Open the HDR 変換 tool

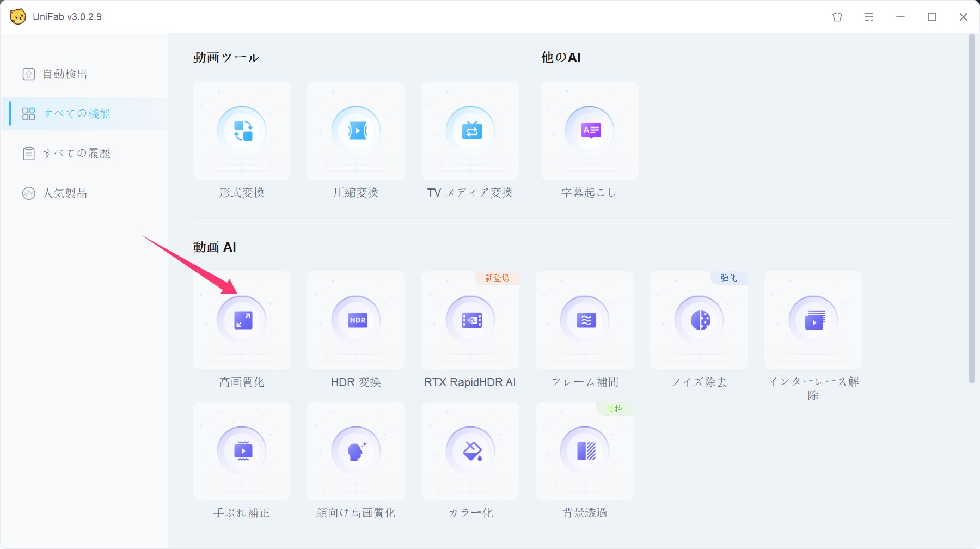pos(356,320)
